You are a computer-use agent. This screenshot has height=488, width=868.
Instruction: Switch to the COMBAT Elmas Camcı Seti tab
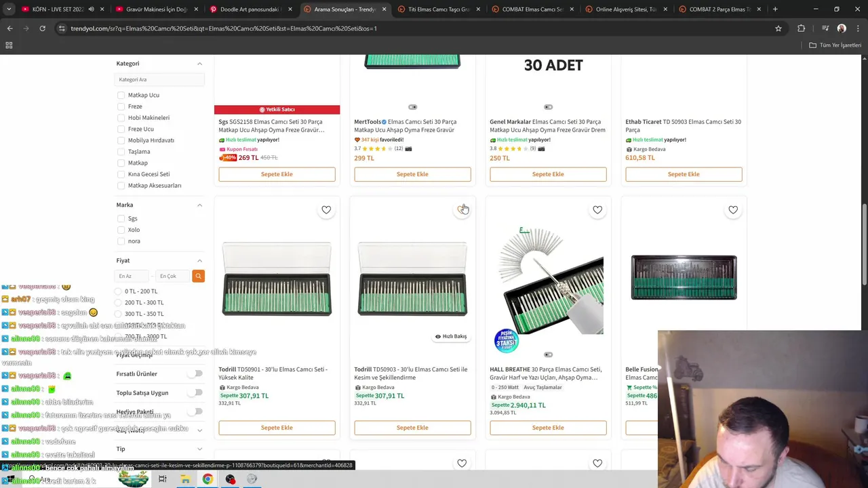click(x=531, y=9)
